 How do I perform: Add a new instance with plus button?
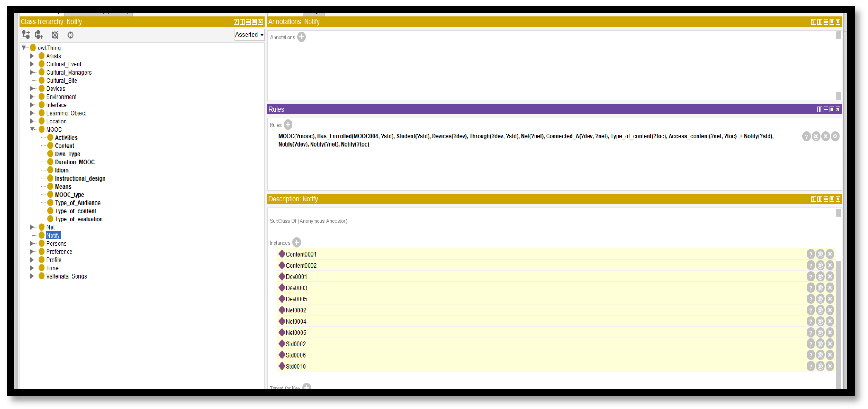tap(297, 242)
